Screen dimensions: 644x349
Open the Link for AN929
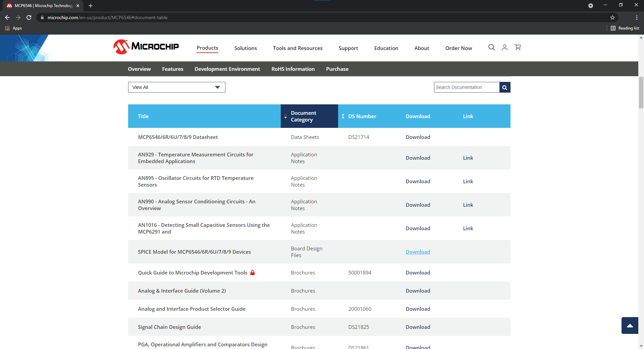[468, 158]
